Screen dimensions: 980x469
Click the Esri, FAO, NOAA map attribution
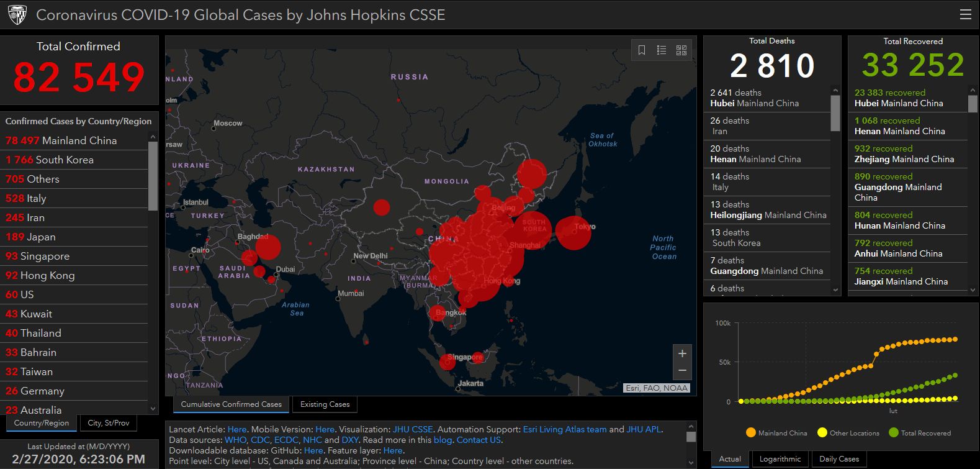657,388
